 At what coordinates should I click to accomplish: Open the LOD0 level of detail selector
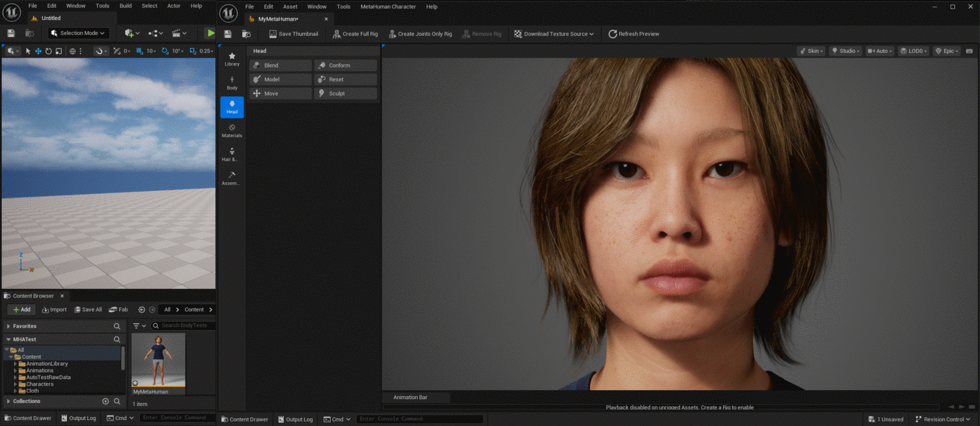913,51
